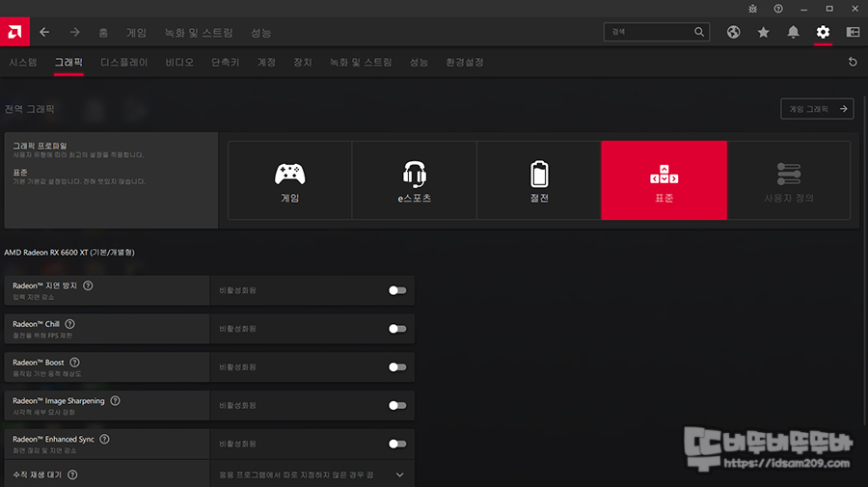
Task: Switch to the 시스템 tab
Action: point(23,62)
